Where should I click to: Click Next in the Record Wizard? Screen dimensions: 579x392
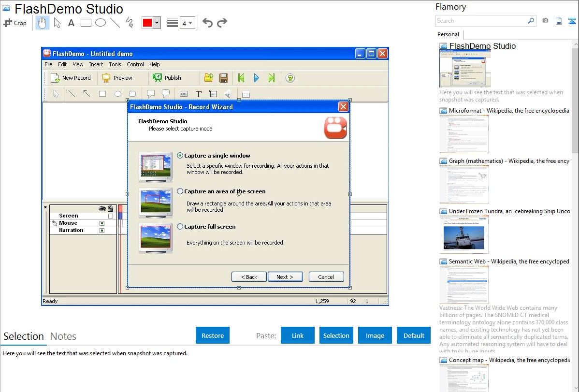click(x=285, y=277)
